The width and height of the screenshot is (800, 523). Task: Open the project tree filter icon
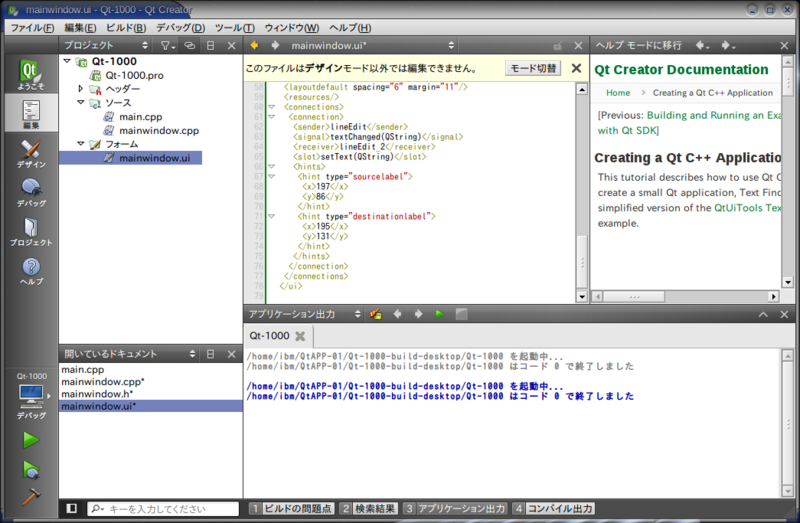(167, 45)
